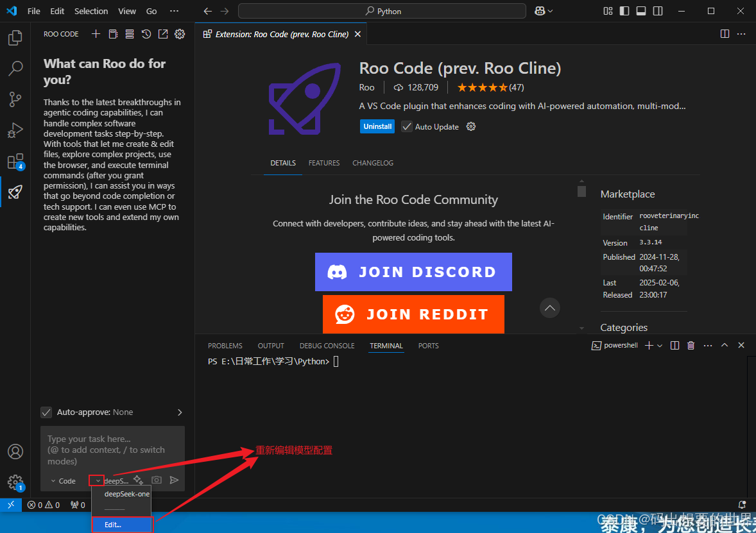The height and width of the screenshot is (533, 756).
Task: Open Run and Debug view
Action: tap(15, 130)
